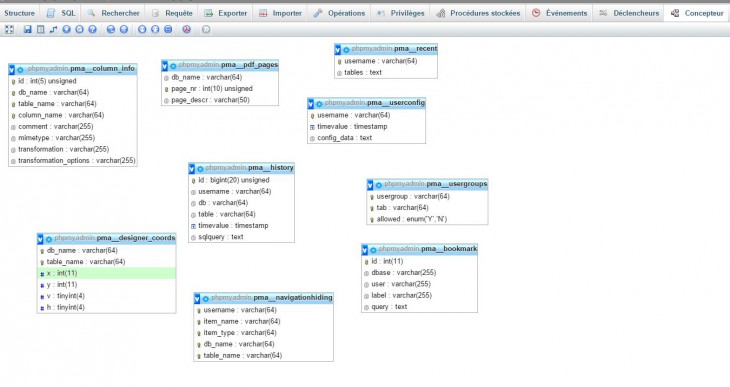The image size is (730, 387).
Task: Collapse the pma__pdf_pages table with V arrow
Action: [165, 66]
